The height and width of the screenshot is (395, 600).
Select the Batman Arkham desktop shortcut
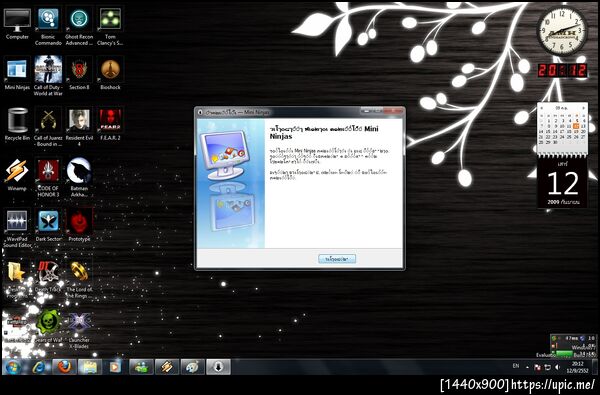click(79, 177)
